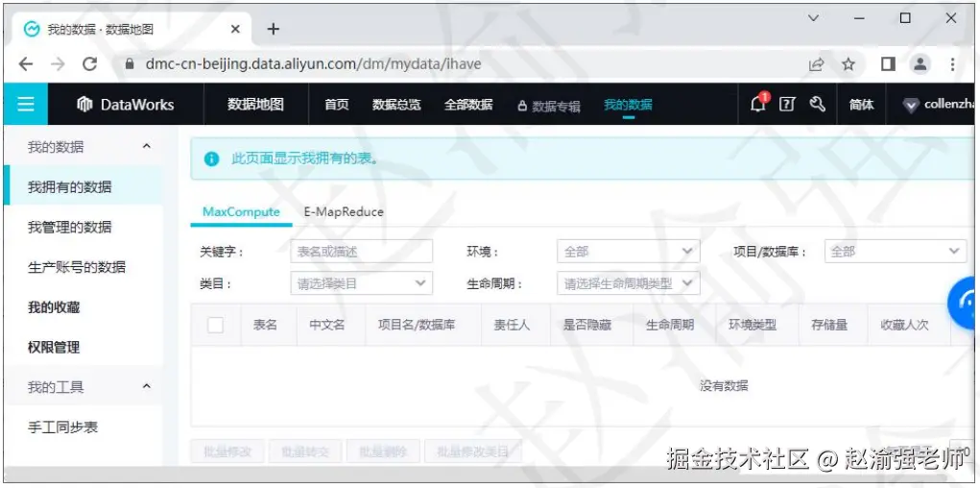
Task: Open a new browser tab with plus
Action: (274, 29)
